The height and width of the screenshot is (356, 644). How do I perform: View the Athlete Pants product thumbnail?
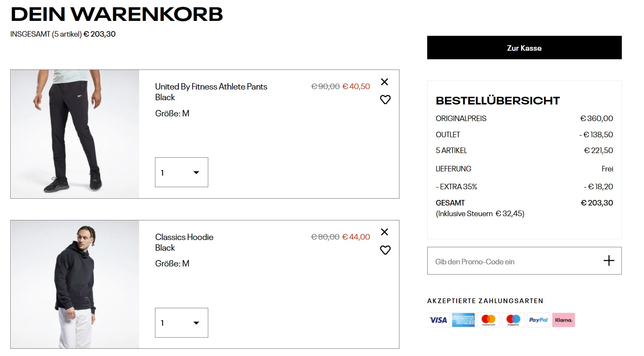(x=75, y=134)
